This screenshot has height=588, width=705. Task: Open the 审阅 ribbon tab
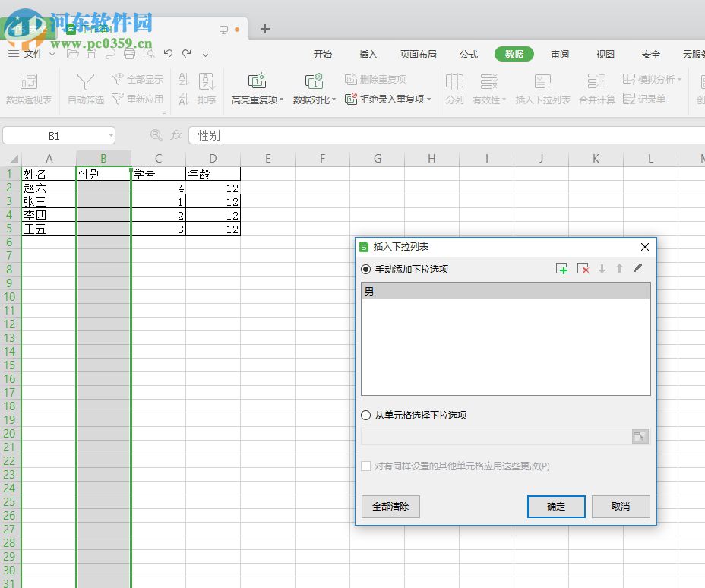(560, 54)
